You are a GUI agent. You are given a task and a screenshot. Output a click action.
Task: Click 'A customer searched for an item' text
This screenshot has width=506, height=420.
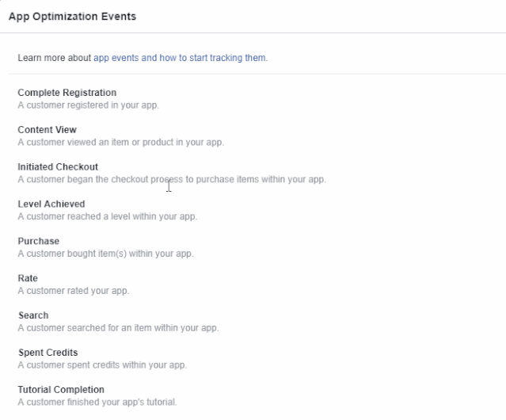pos(119,328)
